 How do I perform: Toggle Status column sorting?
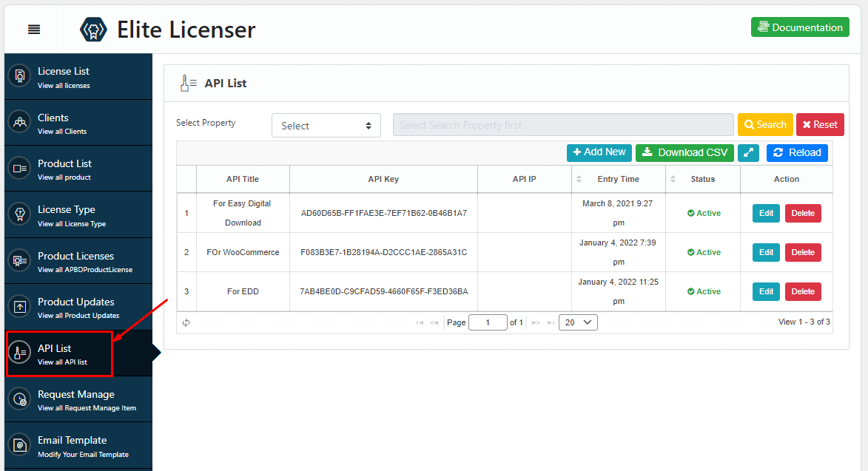(x=672, y=179)
